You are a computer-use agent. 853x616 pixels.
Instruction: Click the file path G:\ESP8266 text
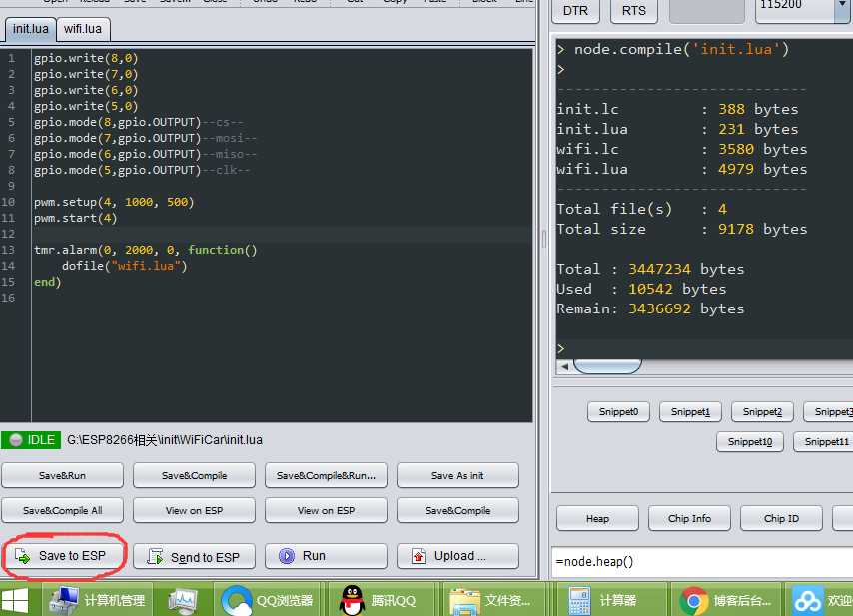(x=164, y=440)
